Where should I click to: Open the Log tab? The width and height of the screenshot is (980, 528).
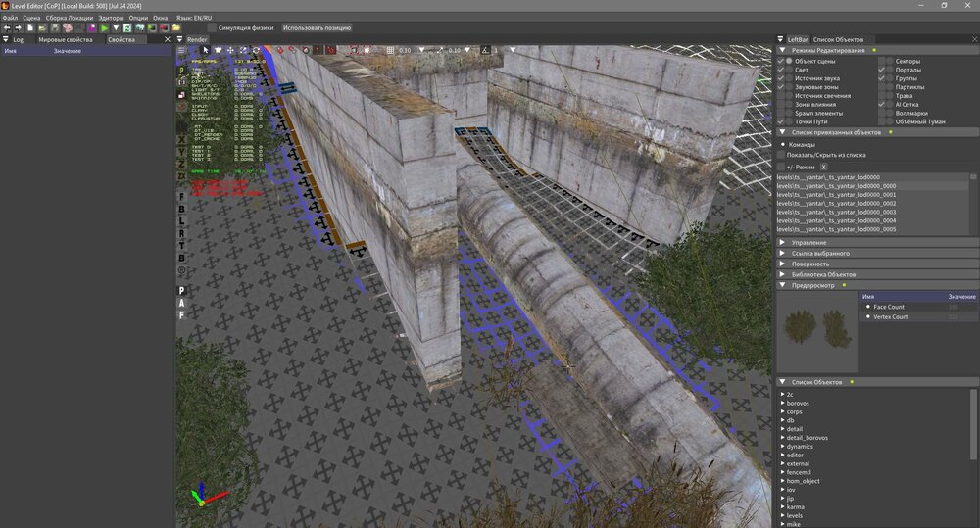click(x=18, y=39)
